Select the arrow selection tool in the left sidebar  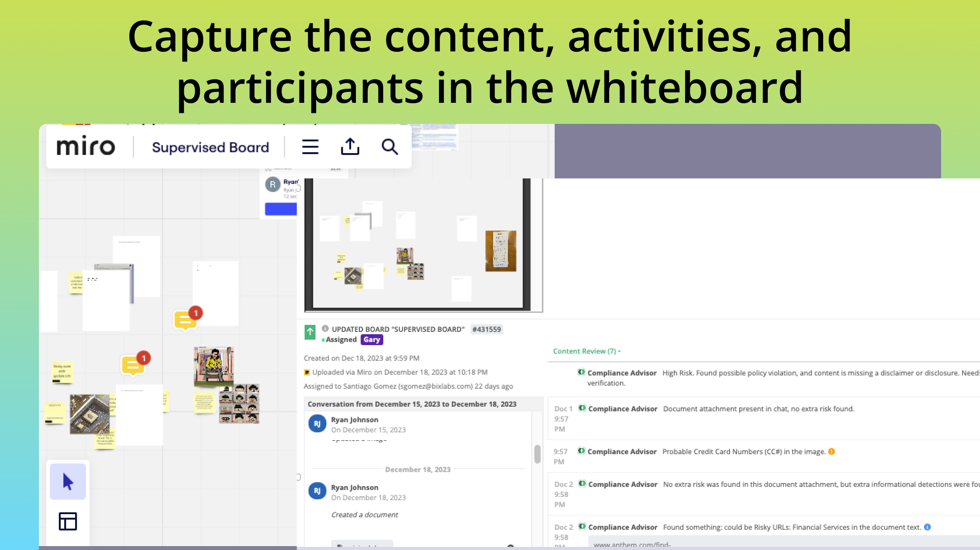click(x=67, y=481)
